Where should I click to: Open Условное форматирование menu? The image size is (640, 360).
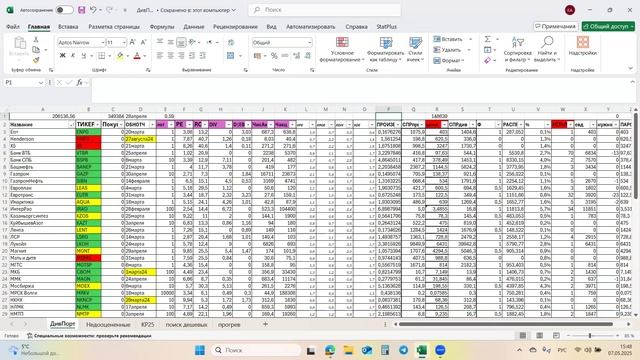click(342, 49)
